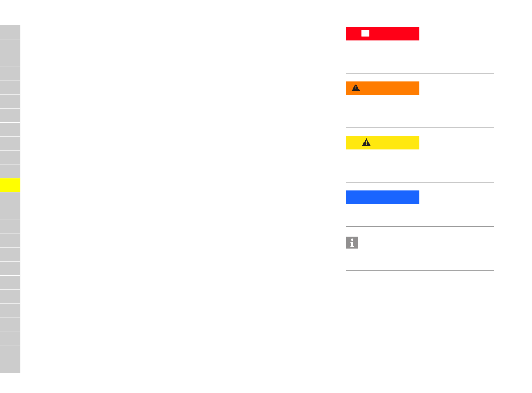Click the warning triangle in the yellow banner
Image resolution: width=532 pixels, height=393 pixels.
coord(366,142)
